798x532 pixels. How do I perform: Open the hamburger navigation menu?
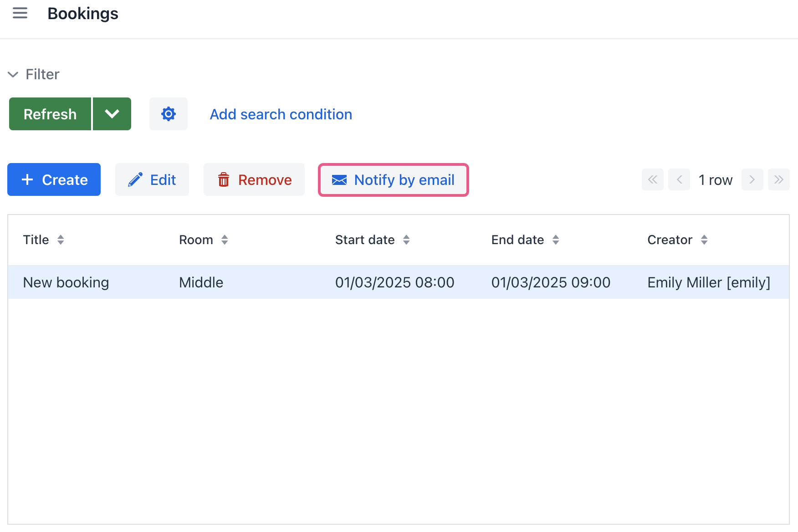(20, 13)
